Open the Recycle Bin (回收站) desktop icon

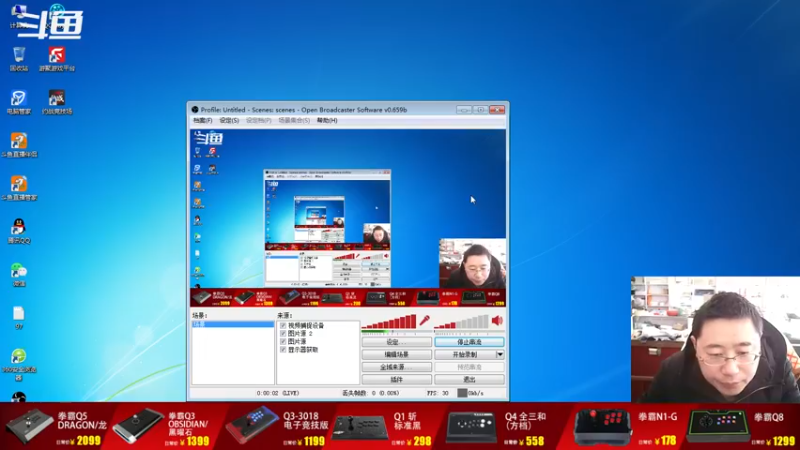coord(19,58)
